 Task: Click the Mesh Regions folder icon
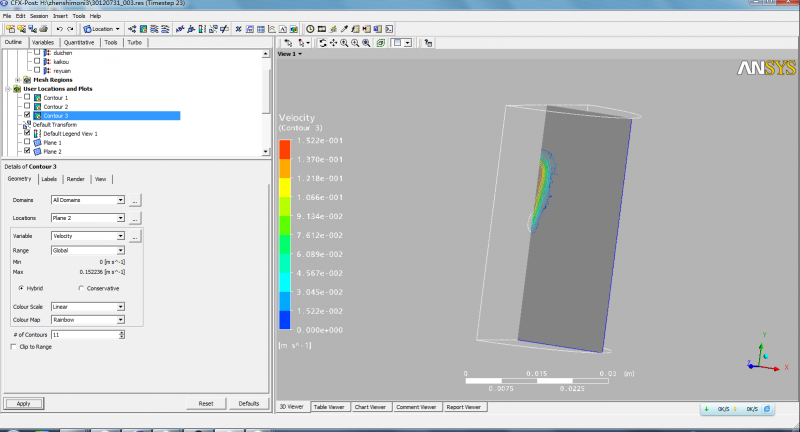click(27, 79)
